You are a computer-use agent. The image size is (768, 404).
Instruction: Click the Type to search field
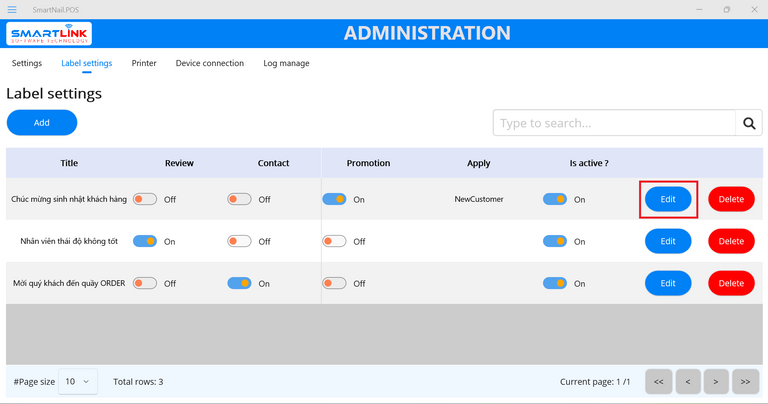[614, 123]
